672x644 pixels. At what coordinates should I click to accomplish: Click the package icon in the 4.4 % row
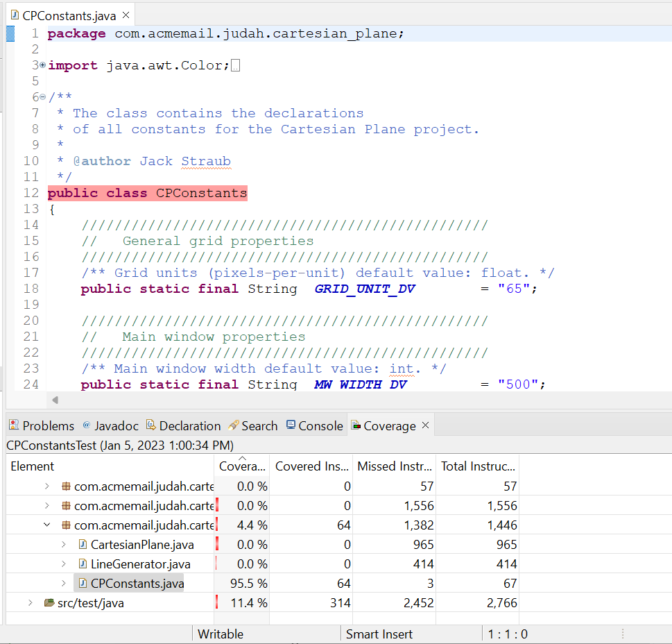[x=67, y=525]
